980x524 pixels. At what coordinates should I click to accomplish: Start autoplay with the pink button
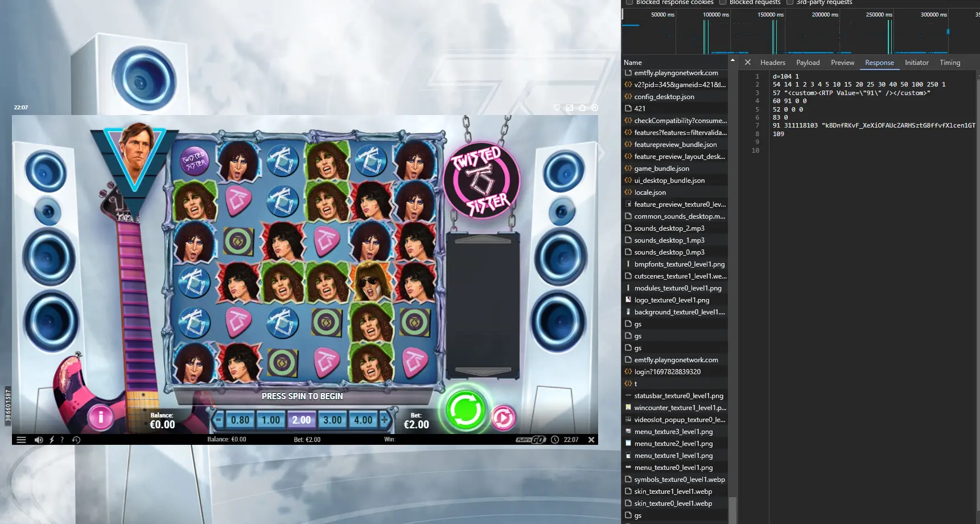(504, 419)
